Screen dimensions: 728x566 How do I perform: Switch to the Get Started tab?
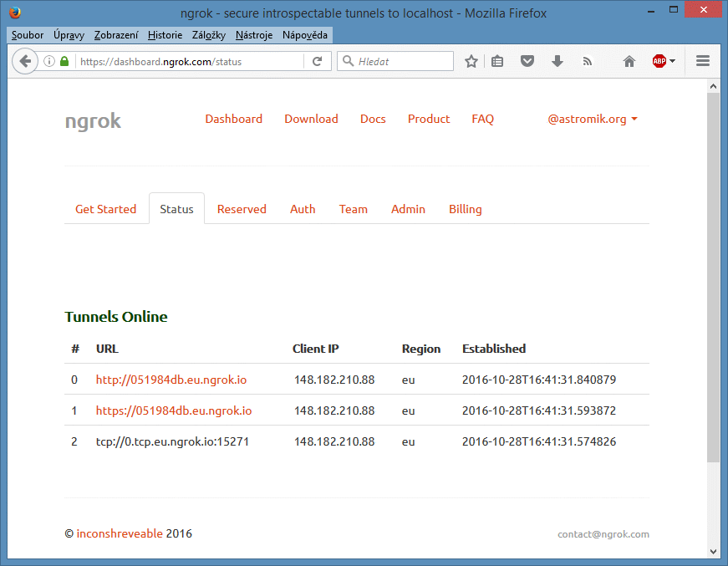106,209
